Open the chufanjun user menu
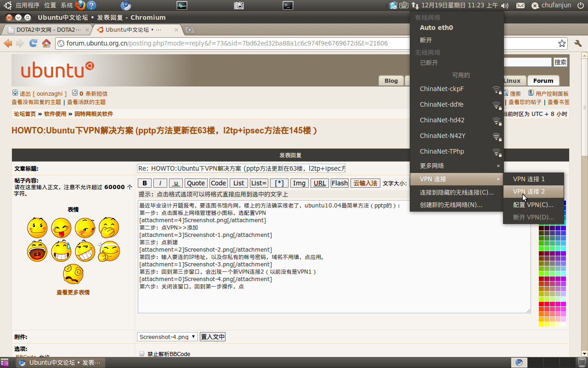 click(x=551, y=6)
